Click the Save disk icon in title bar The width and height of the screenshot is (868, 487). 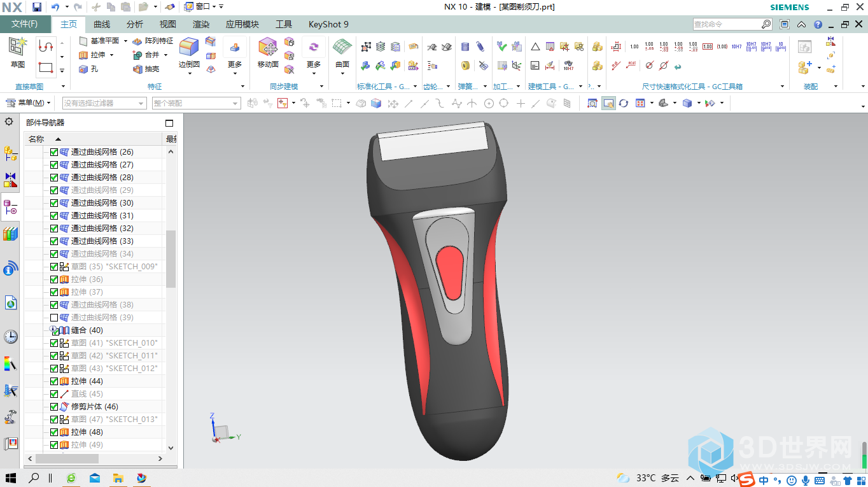tap(37, 7)
